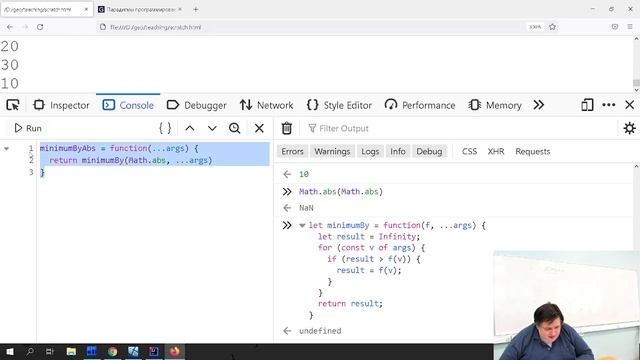Open the Pocket save icon
The width and height of the screenshot is (640, 360).
coord(615,27)
